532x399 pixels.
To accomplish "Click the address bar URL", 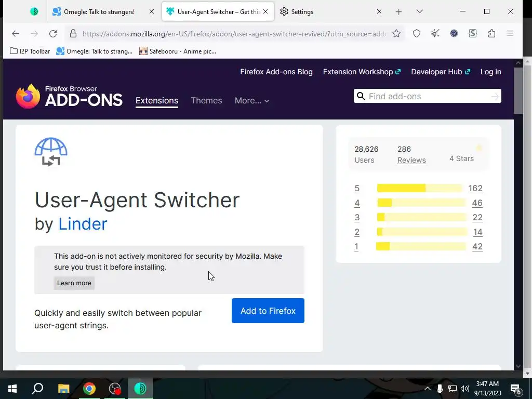I will coord(234,34).
